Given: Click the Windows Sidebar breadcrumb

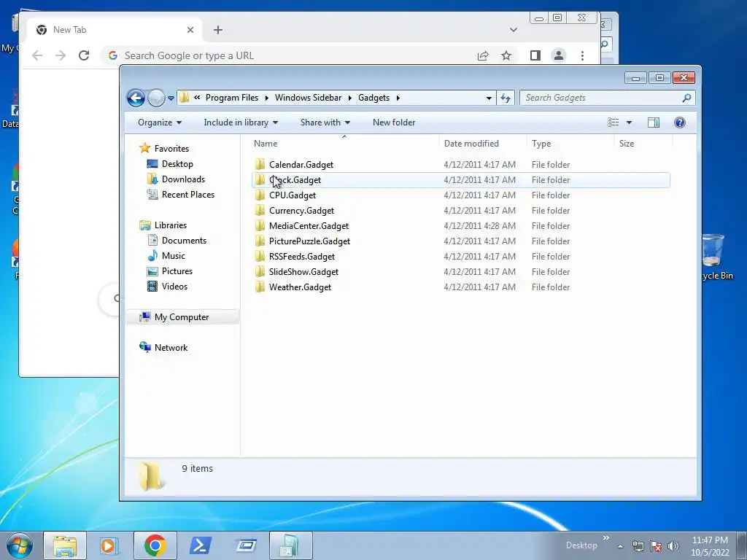Looking at the screenshot, I should 309,98.
